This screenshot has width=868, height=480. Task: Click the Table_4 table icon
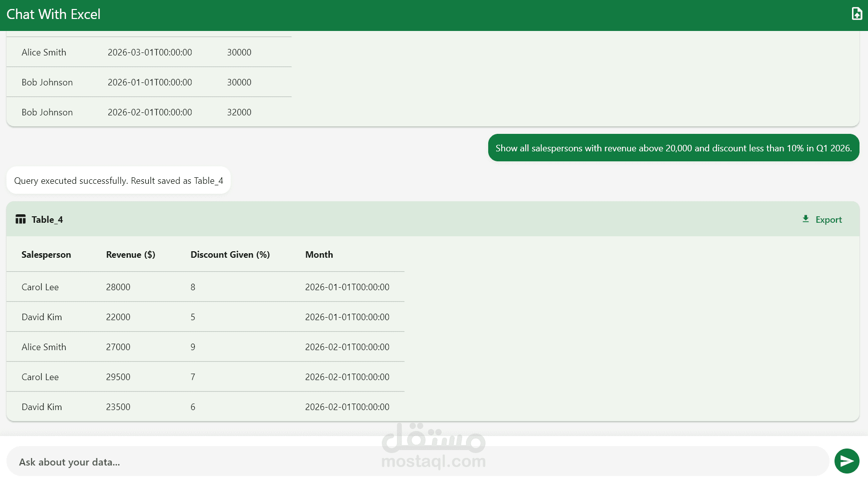(x=20, y=219)
